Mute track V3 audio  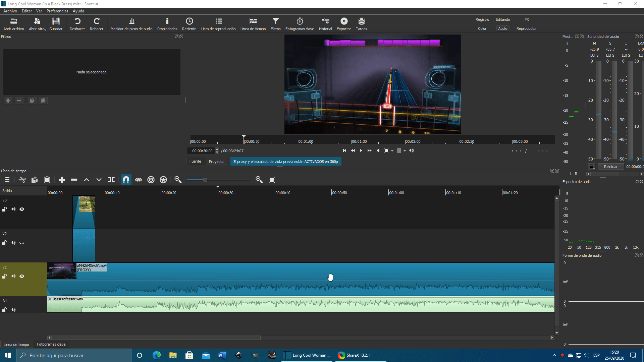(13, 209)
